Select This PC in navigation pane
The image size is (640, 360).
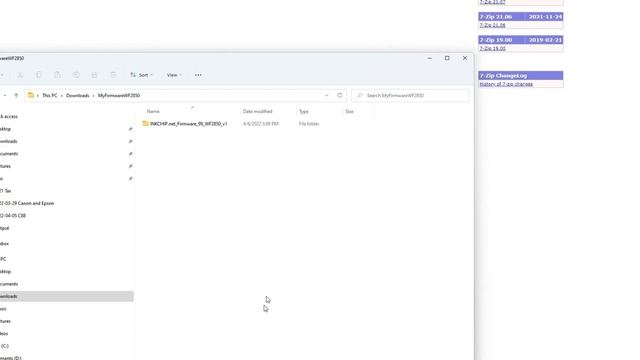[3, 259]
